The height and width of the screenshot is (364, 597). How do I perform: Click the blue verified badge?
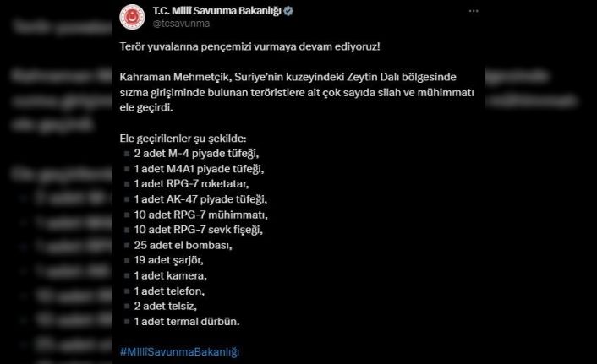pos(288,12)
